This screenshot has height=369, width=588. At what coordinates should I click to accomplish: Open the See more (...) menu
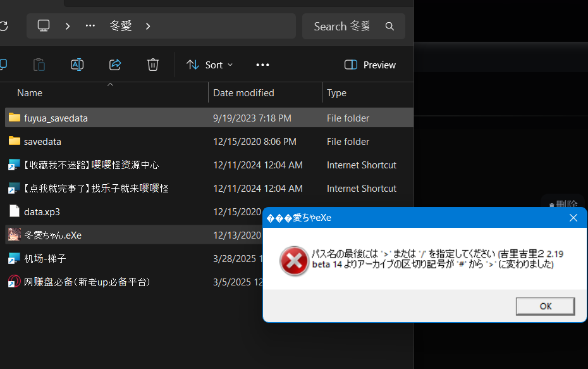tap(262, 65)
